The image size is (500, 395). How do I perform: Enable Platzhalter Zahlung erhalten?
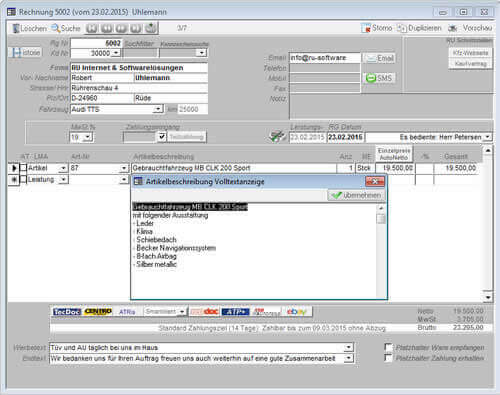[x=388, y=358]
